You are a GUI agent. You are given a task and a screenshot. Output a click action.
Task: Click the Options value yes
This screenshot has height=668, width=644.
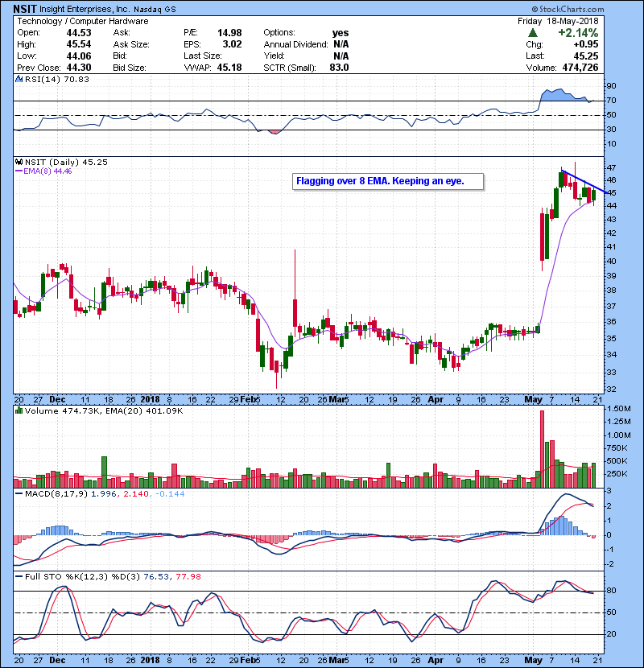coord(341,33)
